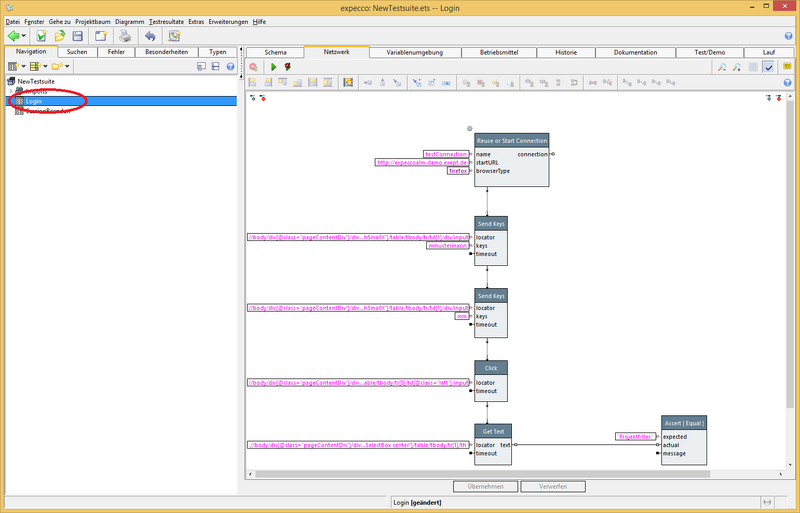Click the debug run icon beside green arrow
Screen dimensions: 800x513
click(288, 67)
